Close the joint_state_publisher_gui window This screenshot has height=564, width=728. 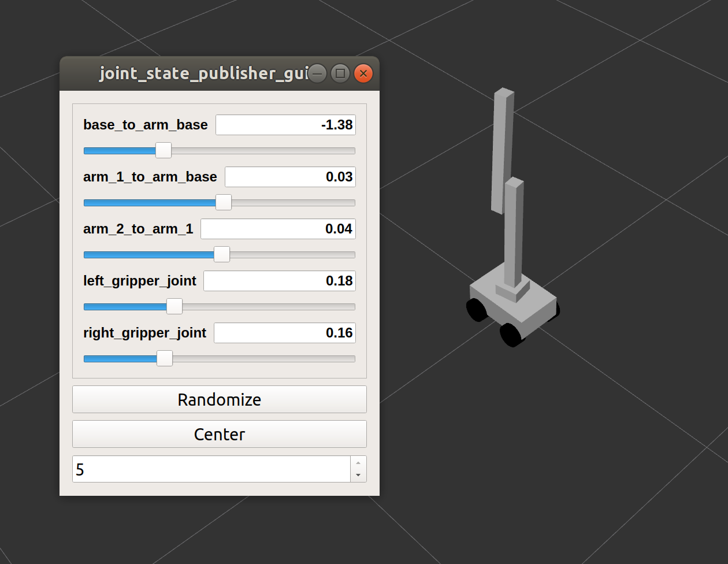coord(363,73)
